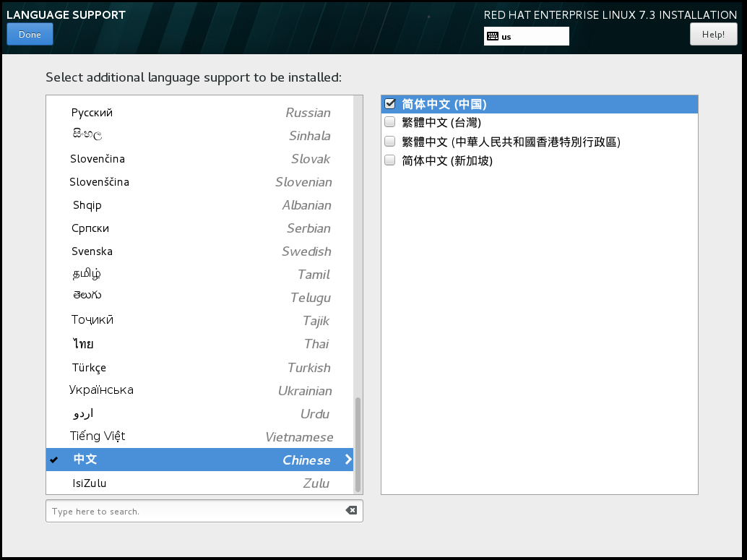Screen dimensions: 747x560
Task: Choose Slovenščina Slovenian
Action: pos(199,181)
